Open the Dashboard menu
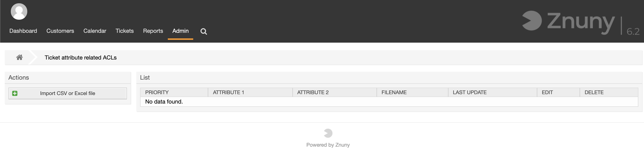Image resolution: width=644 pixels, height=156 pixels. [23, 31]
